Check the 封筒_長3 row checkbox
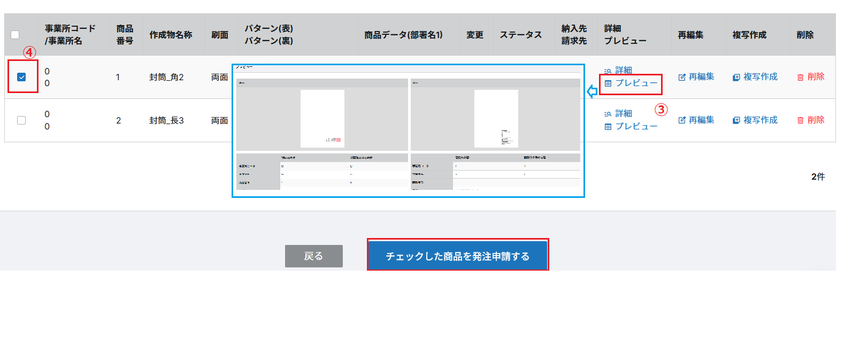868x361 pixels. (21, 120)
